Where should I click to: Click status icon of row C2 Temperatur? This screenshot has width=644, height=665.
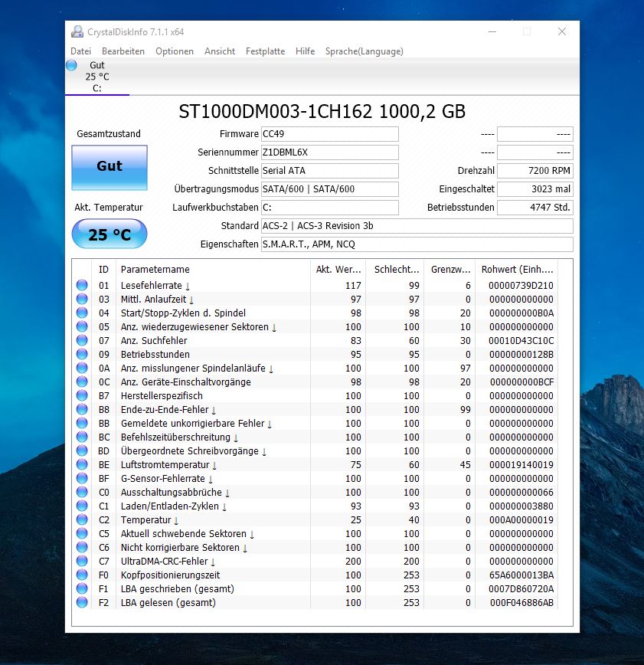tap(82, 519)
